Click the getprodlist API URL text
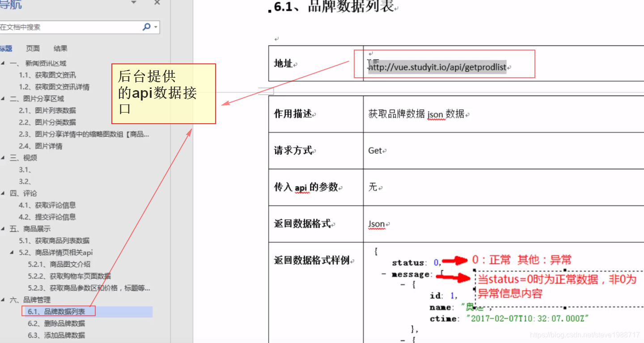 coord(437,67)
